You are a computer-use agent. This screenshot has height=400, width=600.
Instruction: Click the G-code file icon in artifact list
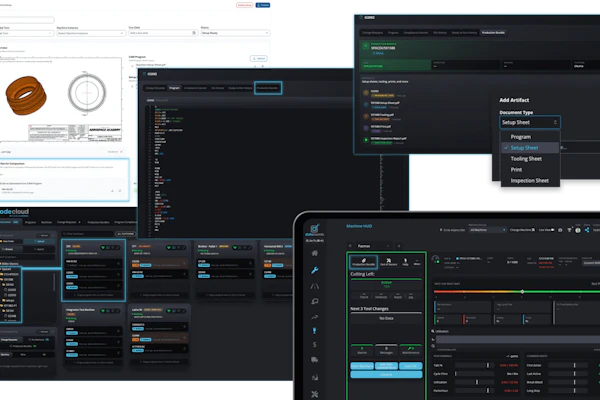(x=366, y=93)
